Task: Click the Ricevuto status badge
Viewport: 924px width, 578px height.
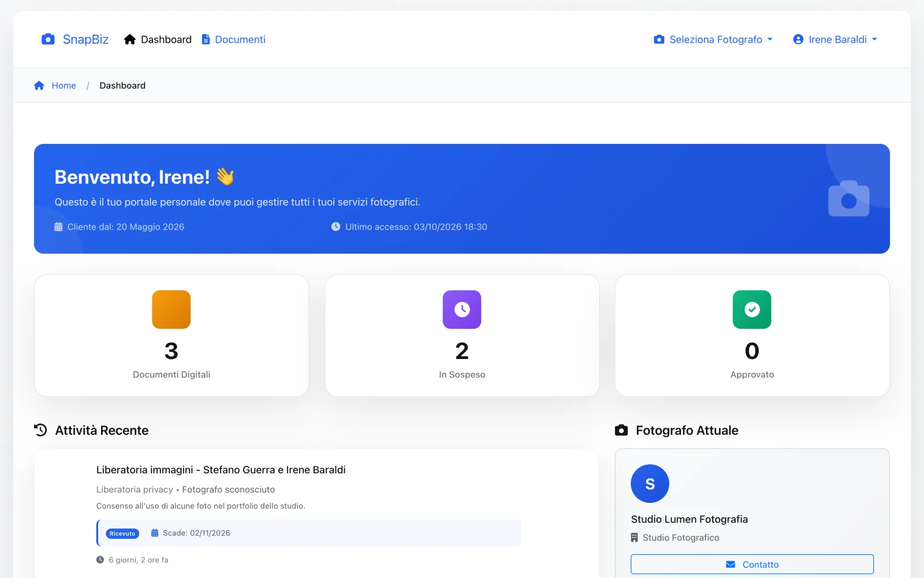Action: pos(122,533)
